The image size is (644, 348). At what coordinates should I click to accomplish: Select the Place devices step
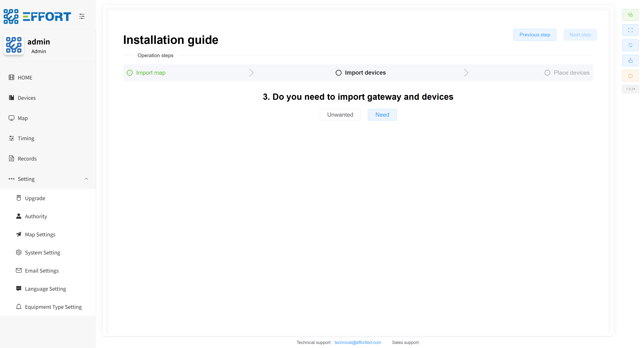pyautogui.click(x=571, y=73)
